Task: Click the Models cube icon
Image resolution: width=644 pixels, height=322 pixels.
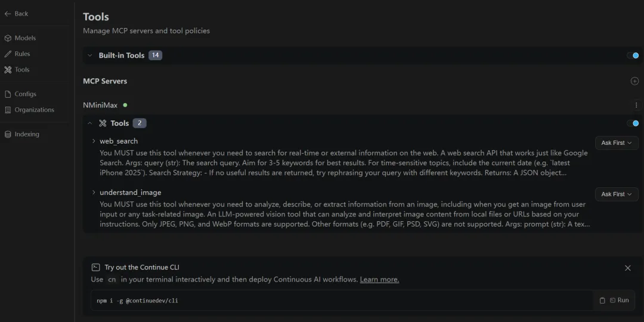Action: click(x=8, y=38)
